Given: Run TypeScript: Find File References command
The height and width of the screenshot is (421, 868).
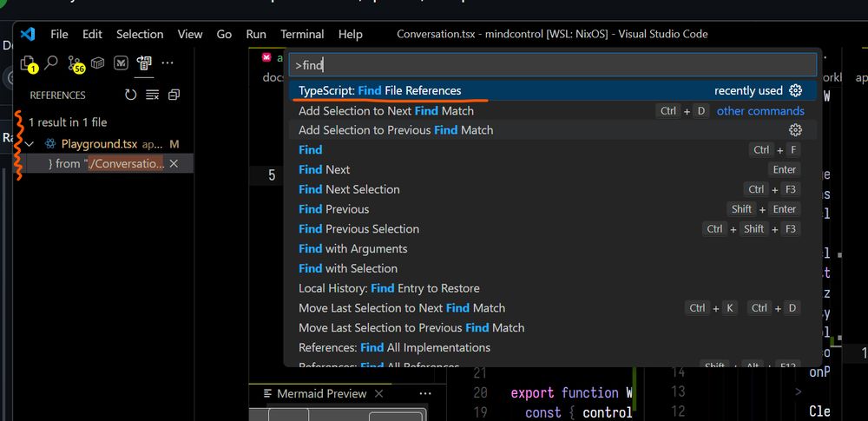Looking at the screenshot, I should tap(552, 90).
